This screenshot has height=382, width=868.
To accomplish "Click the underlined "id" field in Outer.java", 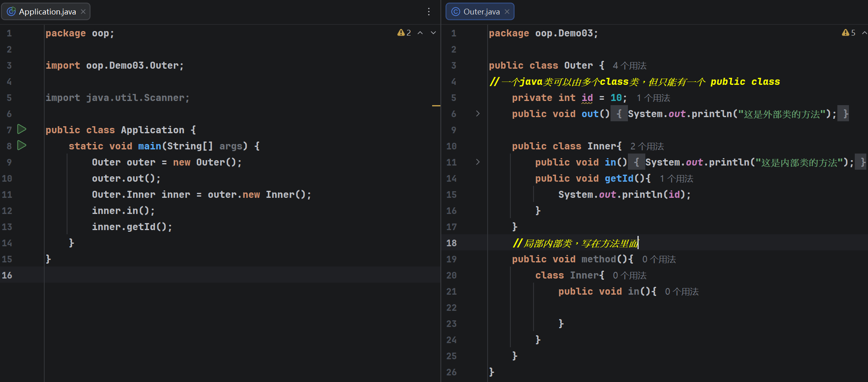I will [x=587, y=98].
